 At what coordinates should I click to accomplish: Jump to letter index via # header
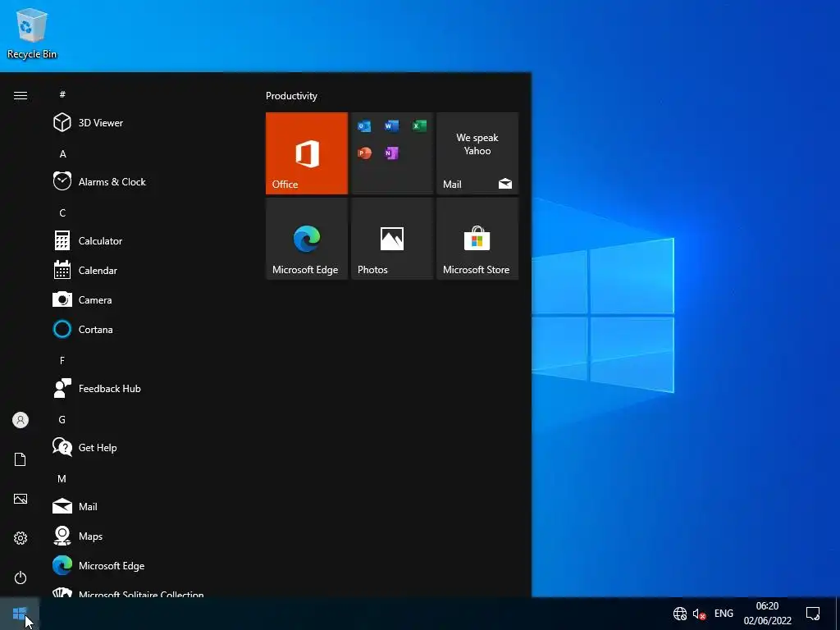click(x=62, y=94)
